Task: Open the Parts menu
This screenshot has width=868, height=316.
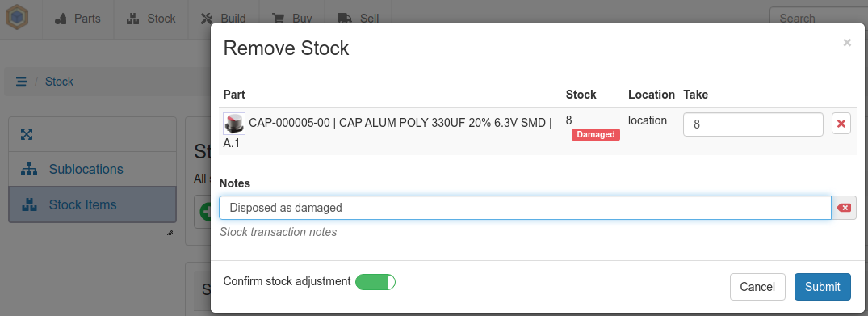Action: (78, 19)
